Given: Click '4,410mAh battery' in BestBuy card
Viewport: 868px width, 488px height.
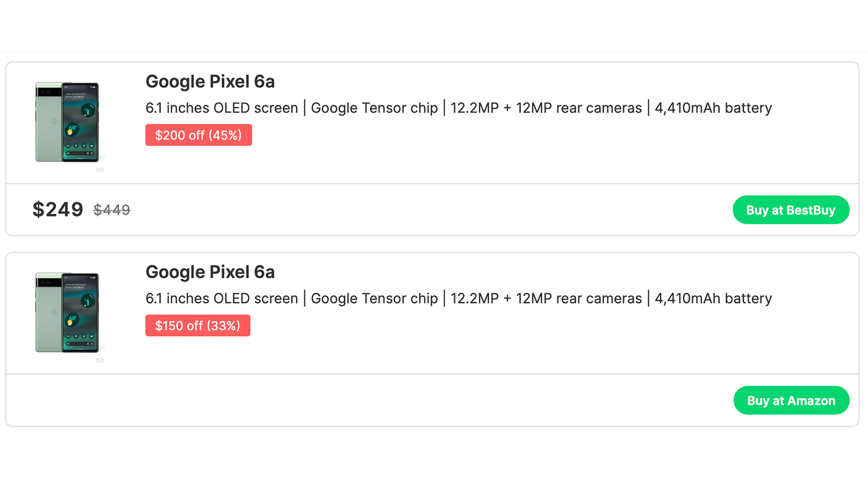Looking at the screenshot, I should (713, 108).
